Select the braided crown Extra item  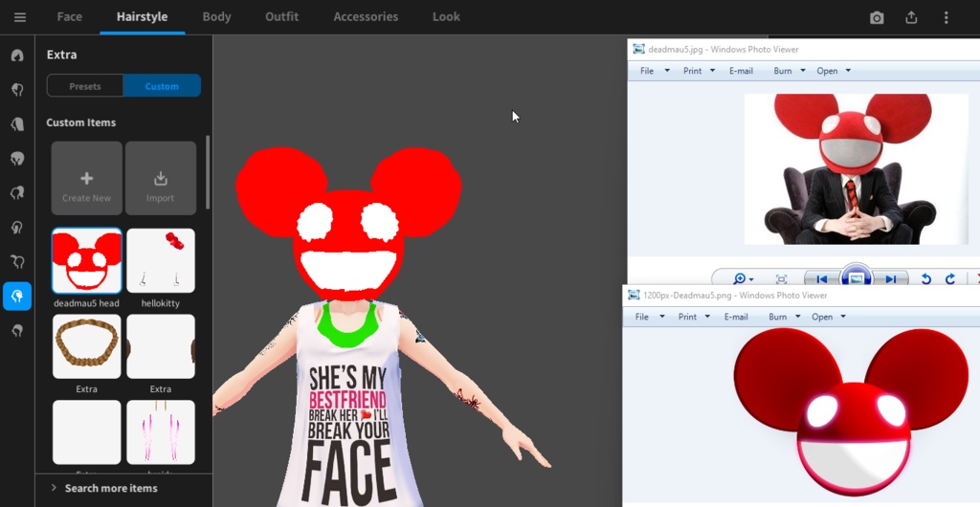pos(87,346)
